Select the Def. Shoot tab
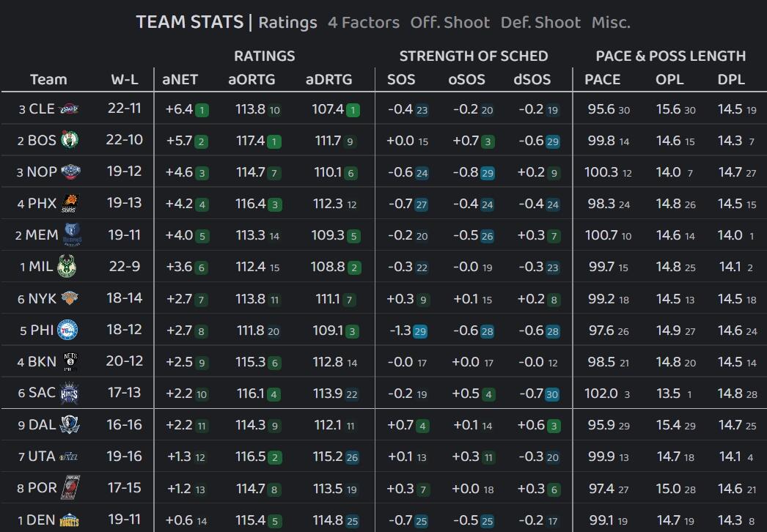The width and height of the screenshot is (767, 532). (x=540, y=23)
